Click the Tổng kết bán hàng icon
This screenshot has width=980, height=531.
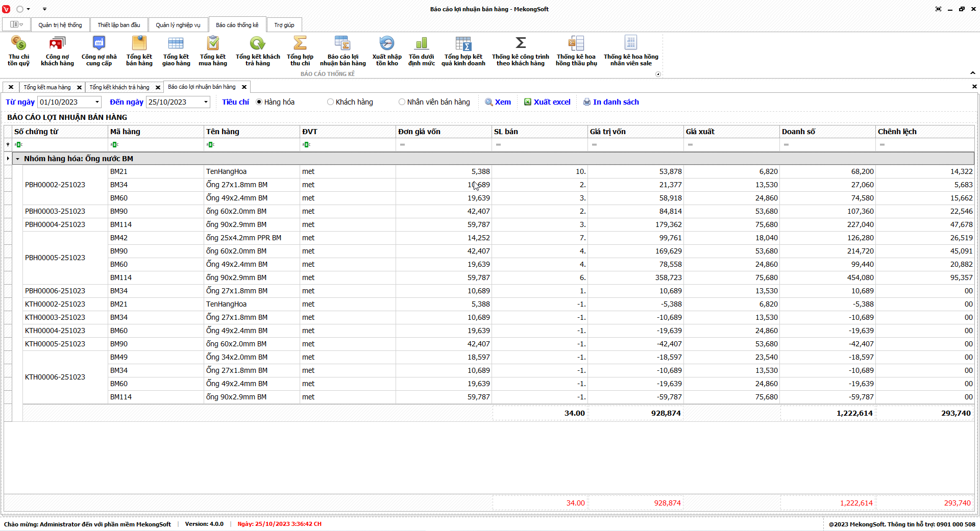(139, 50)
